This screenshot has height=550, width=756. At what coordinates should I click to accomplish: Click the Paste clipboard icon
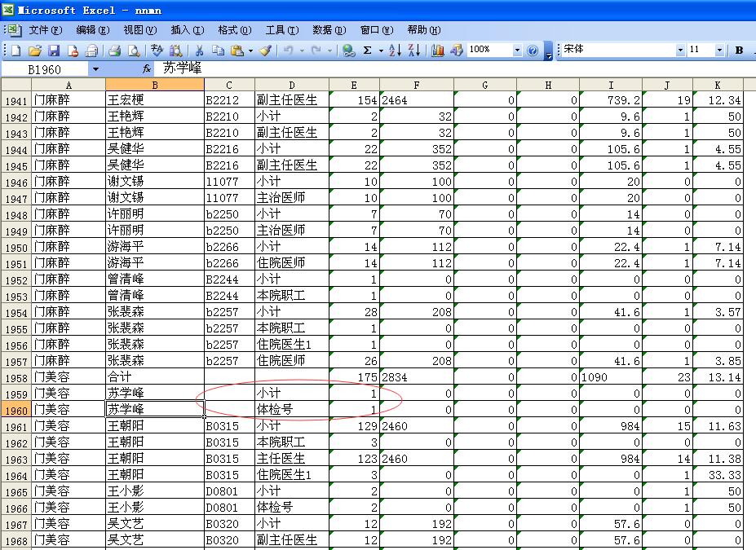[x=237, y=50]
